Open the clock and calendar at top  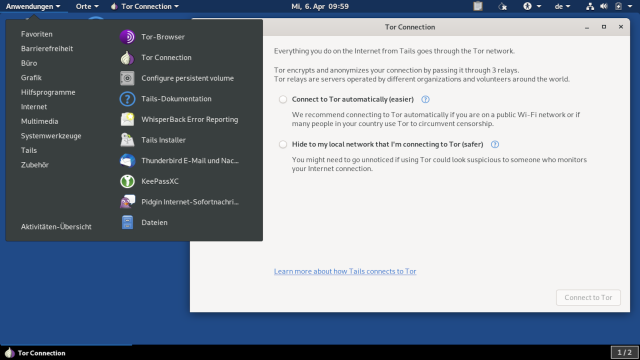pos(320,6)
